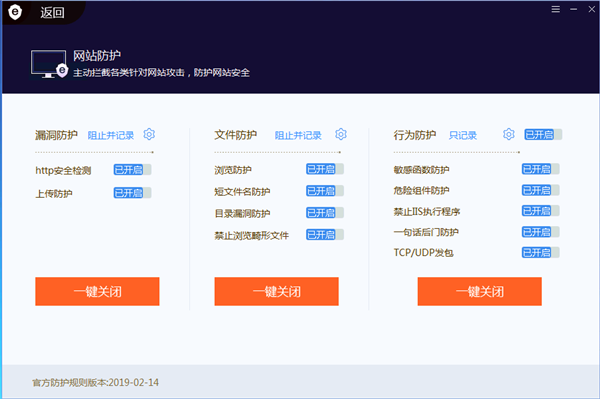Click 一键关闭 button under 文件防护
This screenshot has width=600, height=399.
click(x=276, y=292)
